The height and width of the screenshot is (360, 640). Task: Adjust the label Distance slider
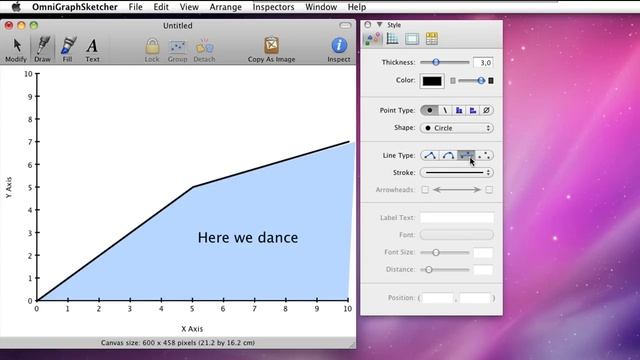[x=444, y=270]
